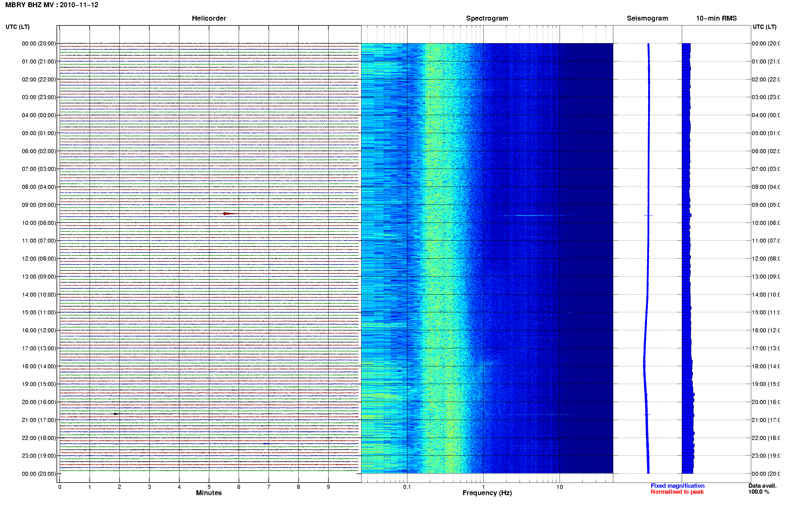Screen dimensions: 812x508
Task: Select the left 09:00 (05:00) time label
Action: [x=39, y=205]
